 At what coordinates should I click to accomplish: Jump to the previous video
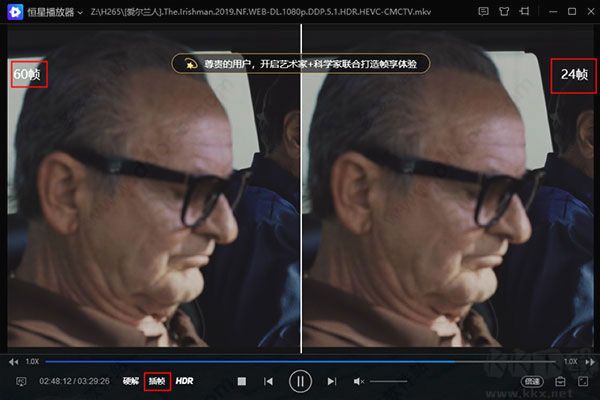268,381
